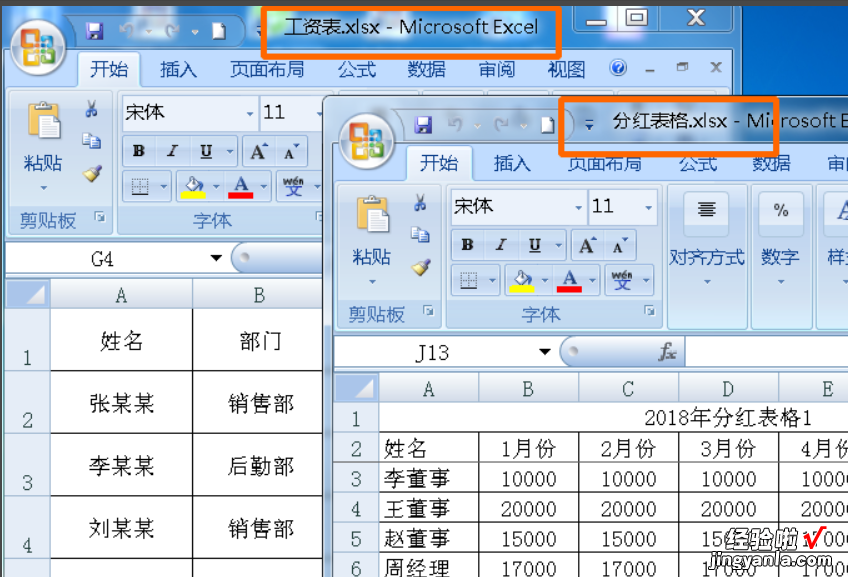
Task: Toggle Underline in 分红表格 window
Action: point(534,246)
